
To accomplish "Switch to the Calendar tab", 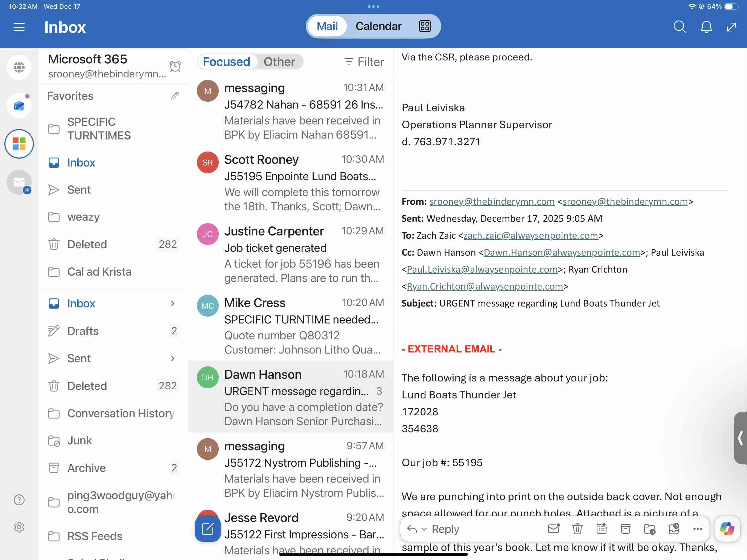I will [378, 26].
